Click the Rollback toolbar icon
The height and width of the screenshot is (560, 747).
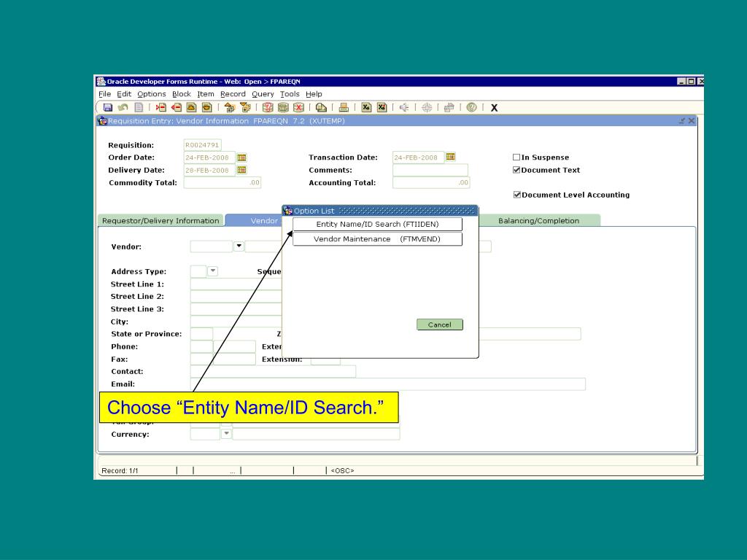(123, 108)
